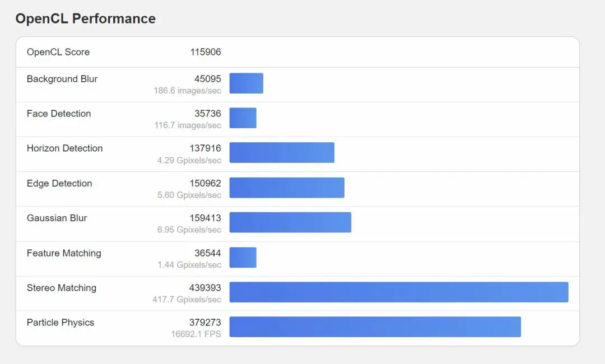Click the OpenCL score value 115906

(x=206, y=52)
